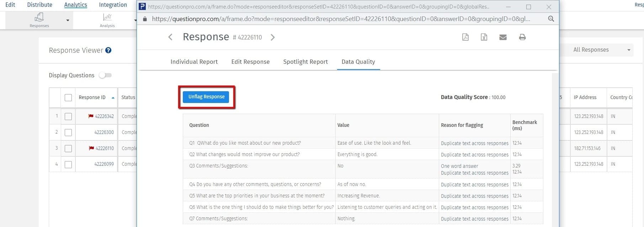Screen dimensions: 644x227
Task: Open response ID 42226099 link
Action: (x=104, y=164)
